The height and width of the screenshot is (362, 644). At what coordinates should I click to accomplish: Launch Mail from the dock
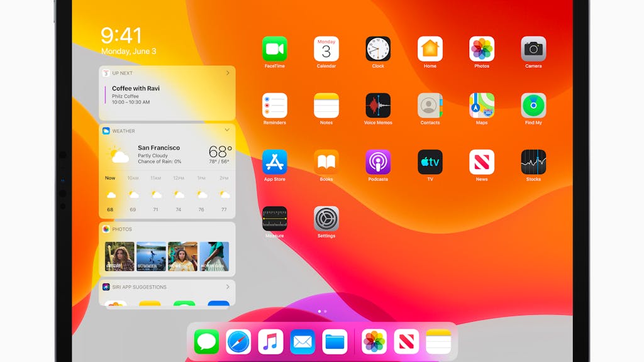[302, 342]
